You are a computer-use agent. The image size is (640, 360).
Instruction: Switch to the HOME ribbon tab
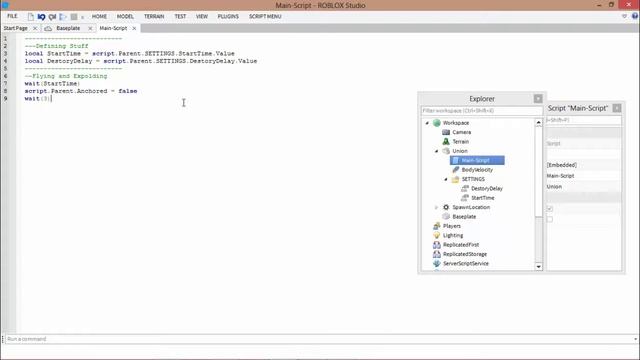pos(99,16)
